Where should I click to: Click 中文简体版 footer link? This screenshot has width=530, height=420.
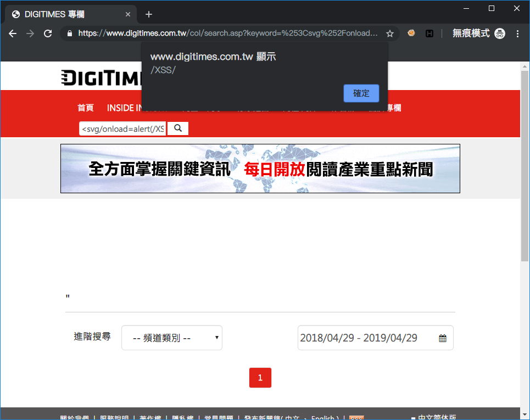pos(437,417)
